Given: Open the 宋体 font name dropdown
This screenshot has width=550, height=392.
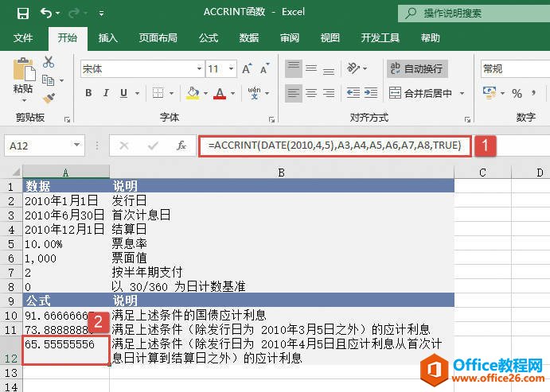Looking at the screenshot, I should [199, 68].
